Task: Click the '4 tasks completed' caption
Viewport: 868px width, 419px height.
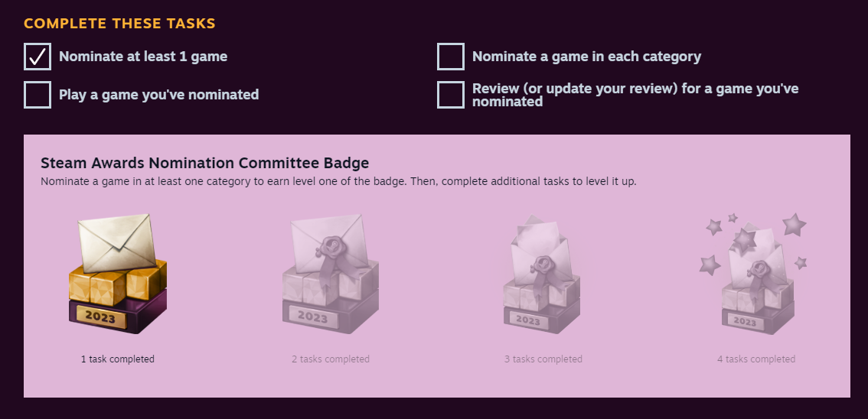Action: pyautogui.click(x=756, y=359)
